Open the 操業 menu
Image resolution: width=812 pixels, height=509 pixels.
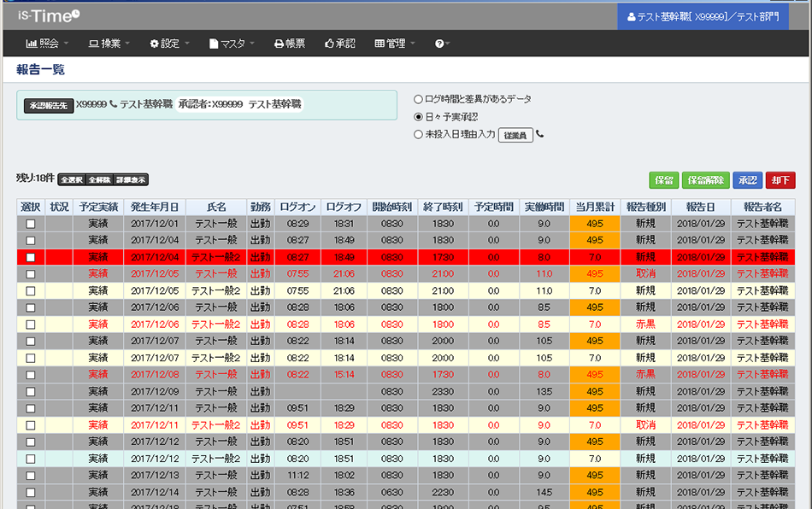click(109, 44)
